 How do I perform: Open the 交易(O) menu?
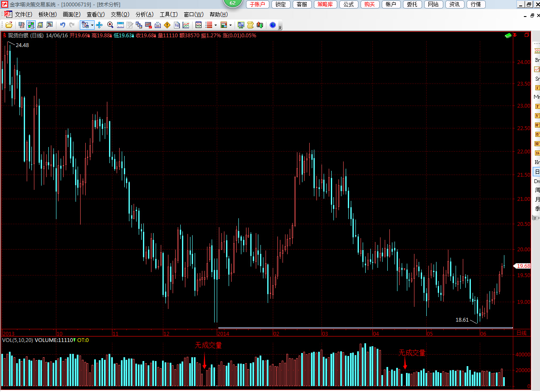(x=120, y=14)
